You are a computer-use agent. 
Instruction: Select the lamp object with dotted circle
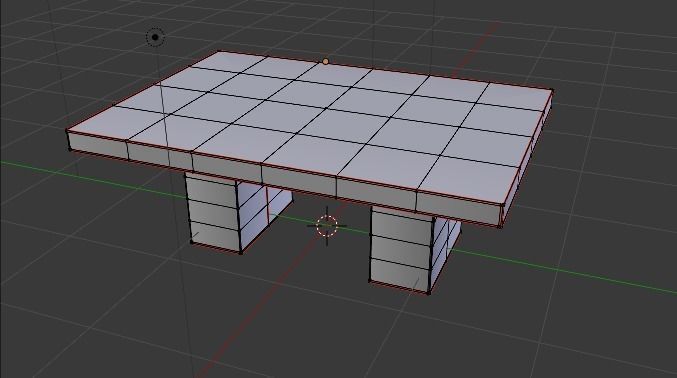(155, 38)
